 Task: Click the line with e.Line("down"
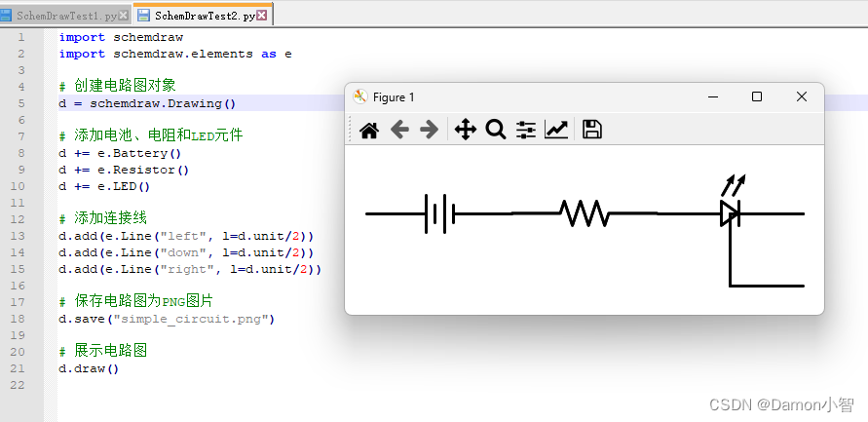tap(186, 252)
